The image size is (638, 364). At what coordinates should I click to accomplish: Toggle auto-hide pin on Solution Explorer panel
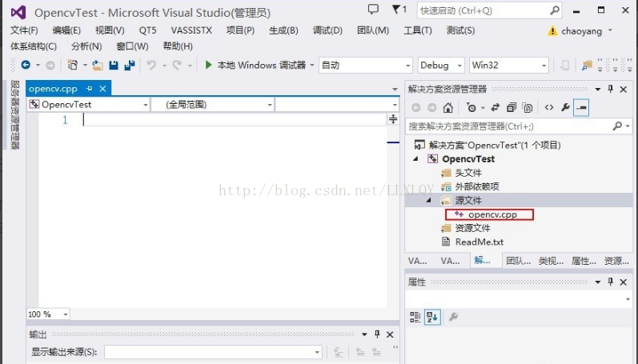[610, 89]
